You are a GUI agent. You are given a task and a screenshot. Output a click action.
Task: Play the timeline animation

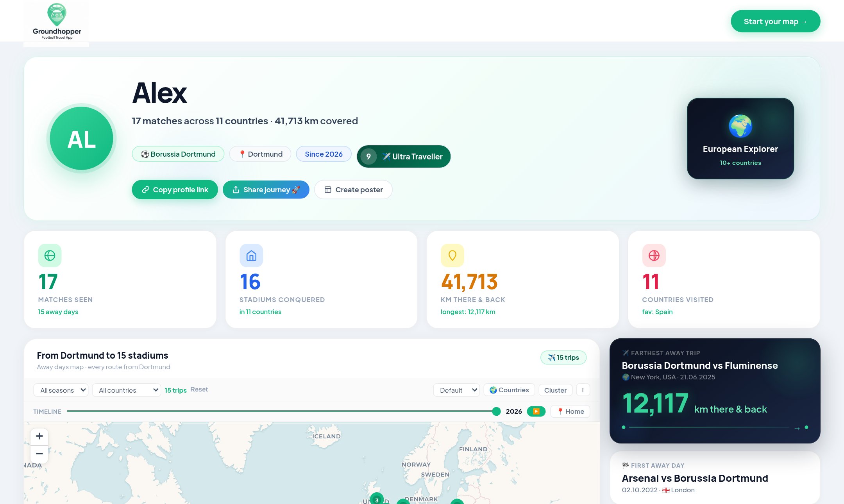(x=536, y=411)
